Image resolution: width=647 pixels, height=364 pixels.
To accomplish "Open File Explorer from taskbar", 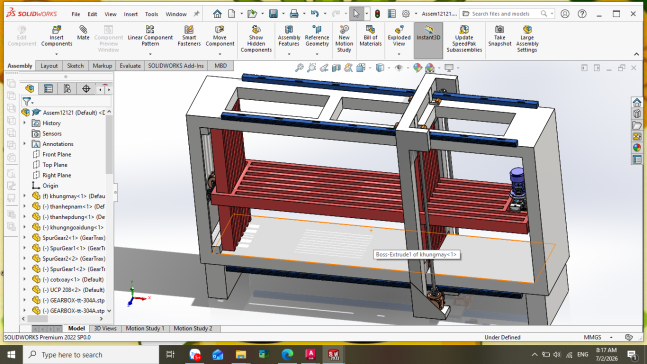I will pyautogui.click(x=241, y=355).
